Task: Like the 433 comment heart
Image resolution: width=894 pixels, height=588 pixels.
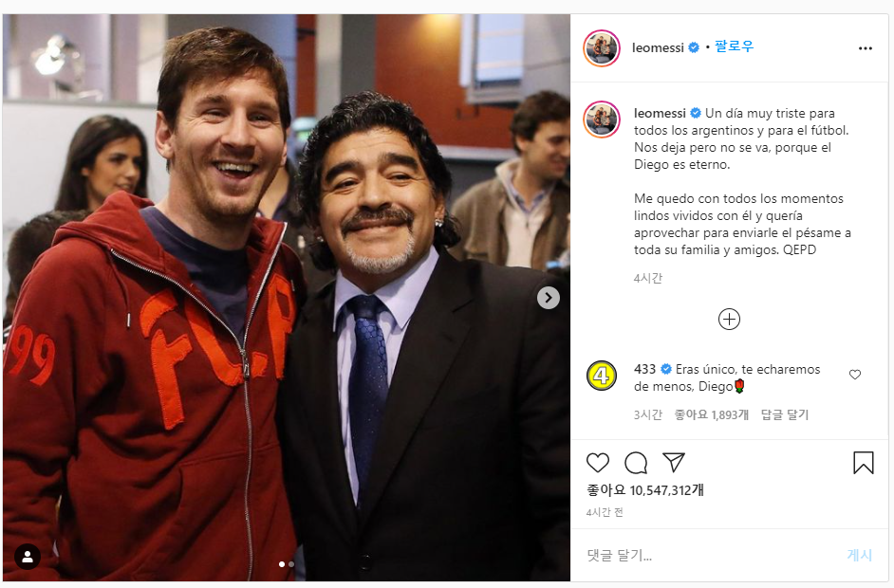Action: pos(854,375)
